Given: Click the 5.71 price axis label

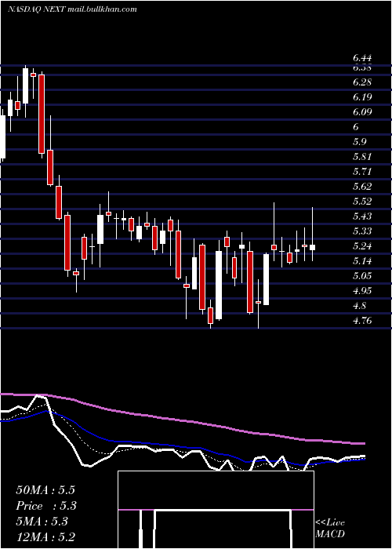Looking at the screenshot, I should pos(362,172).
